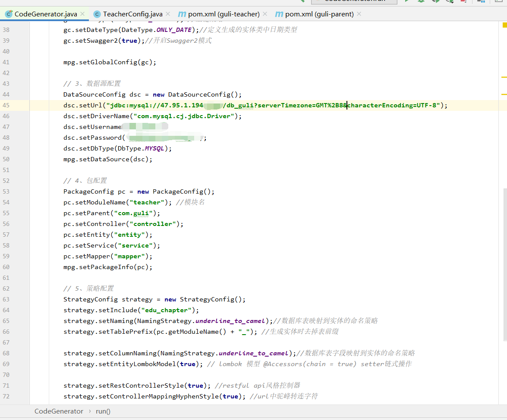Click the Maven icon on pom.xml (guli-parent)
This screenshot has width=507, height=420.
pos(279,14)
